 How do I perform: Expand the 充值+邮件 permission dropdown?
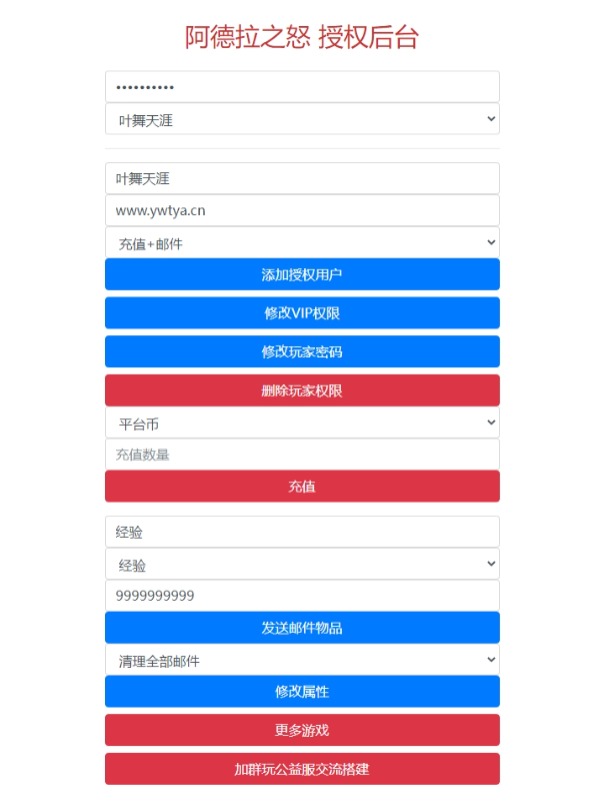[302, 242]
